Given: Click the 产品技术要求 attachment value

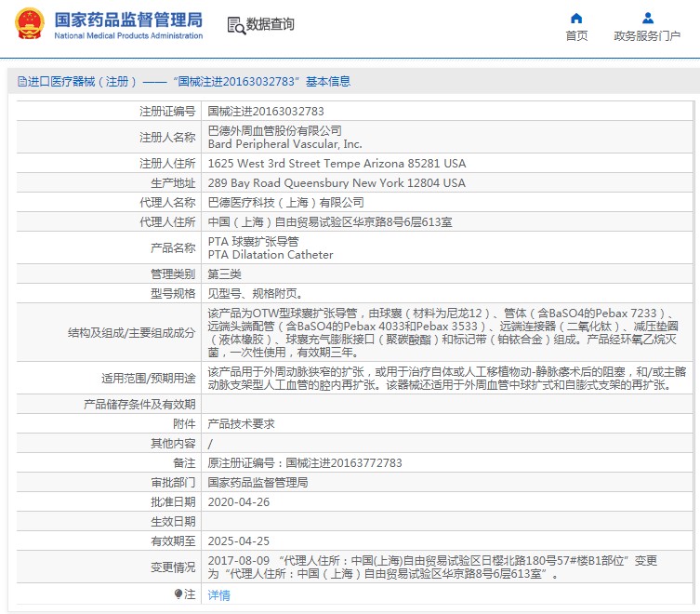Looking at the screenshot, I should point(241,423).
